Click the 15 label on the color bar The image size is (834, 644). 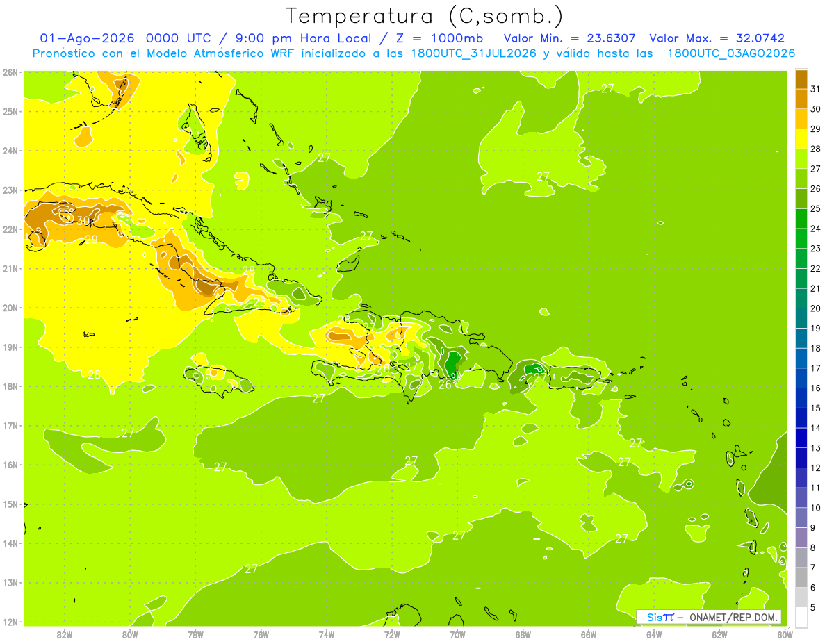point(817,408)
